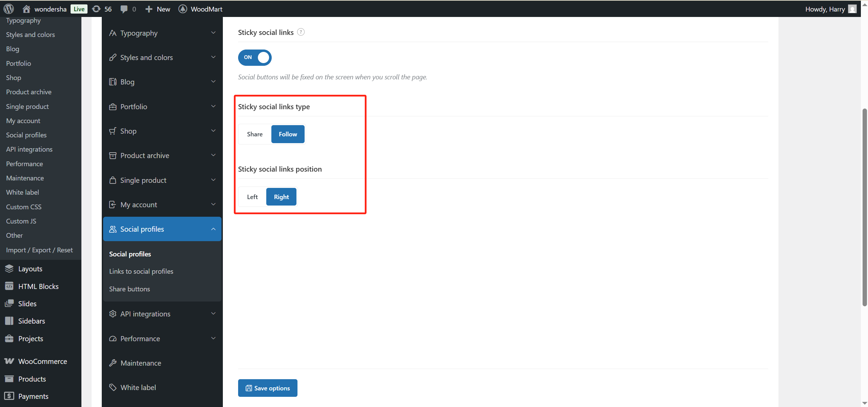The width and height of the screenshot is (868, 407).
Task: Open Import / Export / Reset link
Action: 39,250
